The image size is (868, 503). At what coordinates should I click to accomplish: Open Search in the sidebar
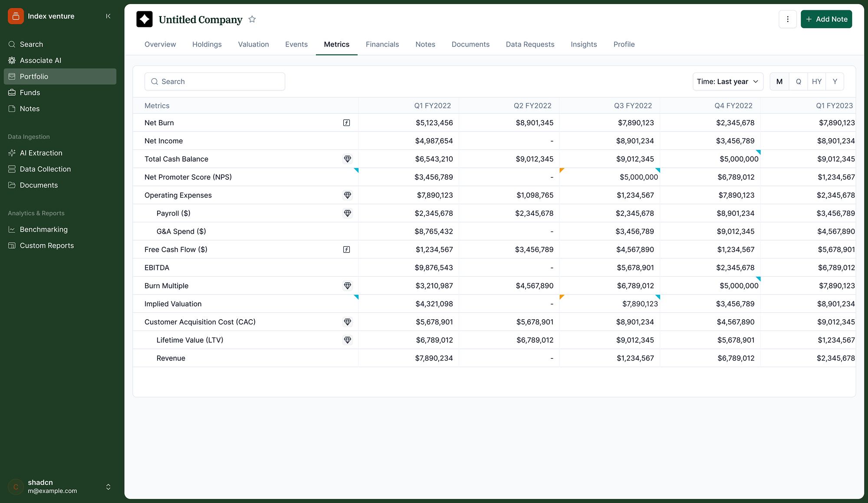tap(60, 44)
